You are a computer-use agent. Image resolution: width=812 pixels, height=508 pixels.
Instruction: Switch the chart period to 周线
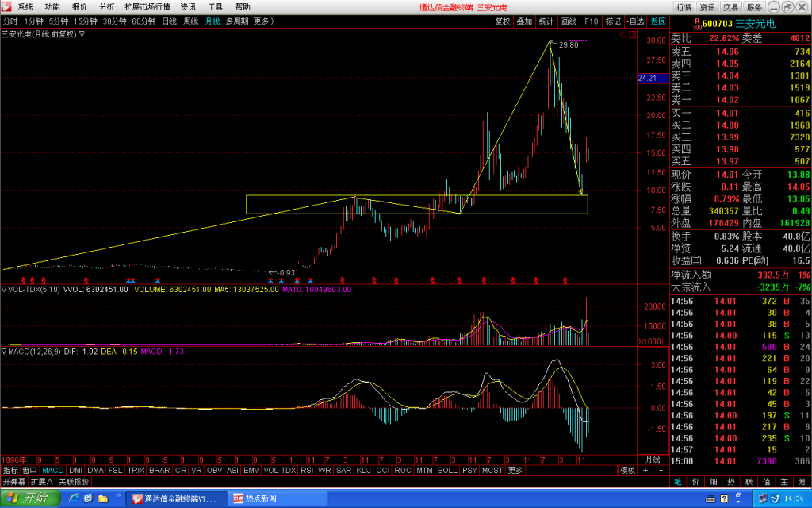pos(190,21)
